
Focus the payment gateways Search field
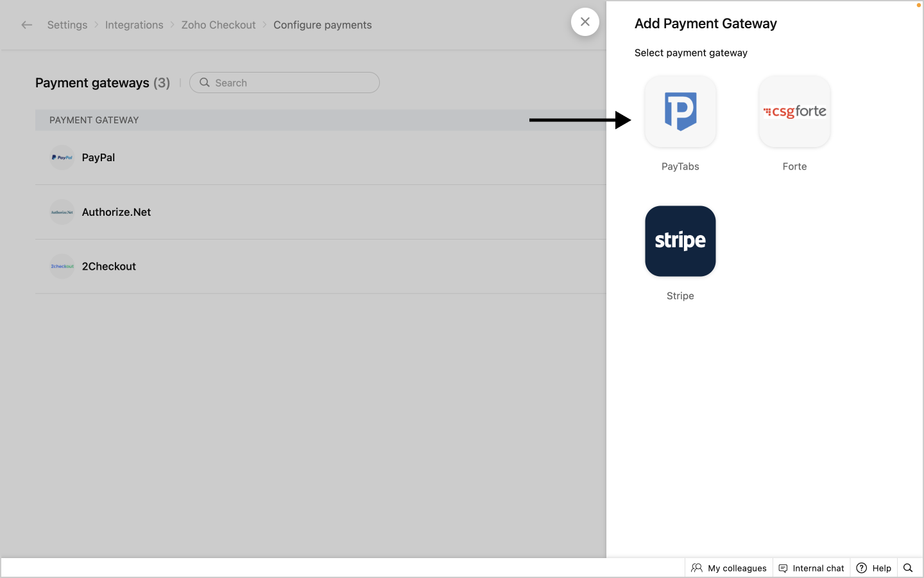284,83
